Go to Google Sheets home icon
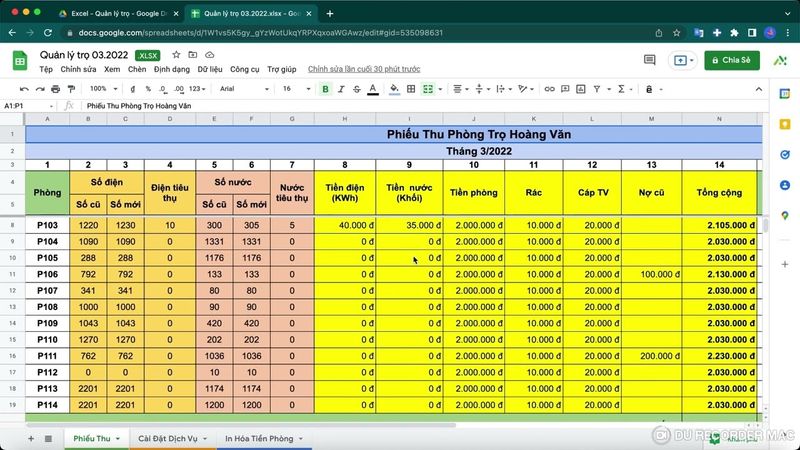This screenshot has width=800, height=450. point(20,61)
